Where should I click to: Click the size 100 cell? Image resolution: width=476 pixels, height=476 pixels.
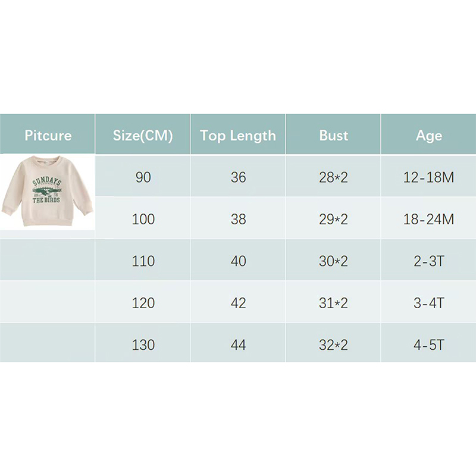pyautogui.click(x=143, y=219)
